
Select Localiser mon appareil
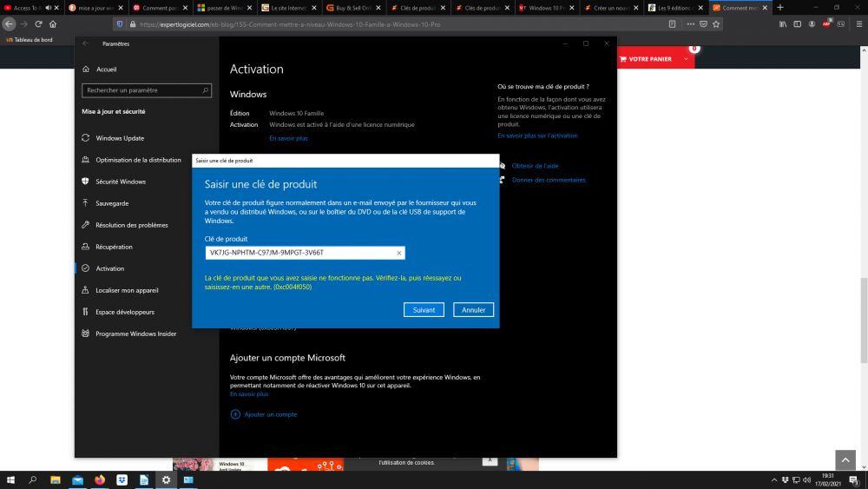coord(127,290)
